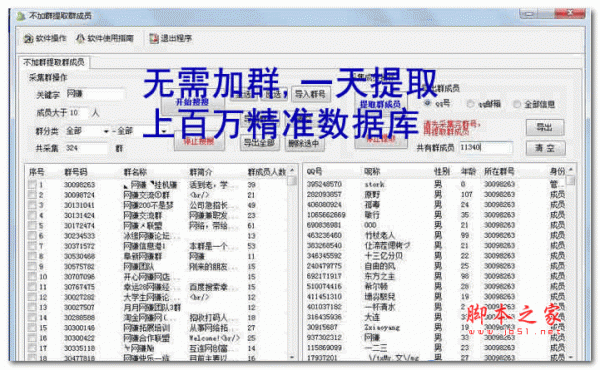Click the 群名称 column header

pyautogui.click(x=135, y=172)
